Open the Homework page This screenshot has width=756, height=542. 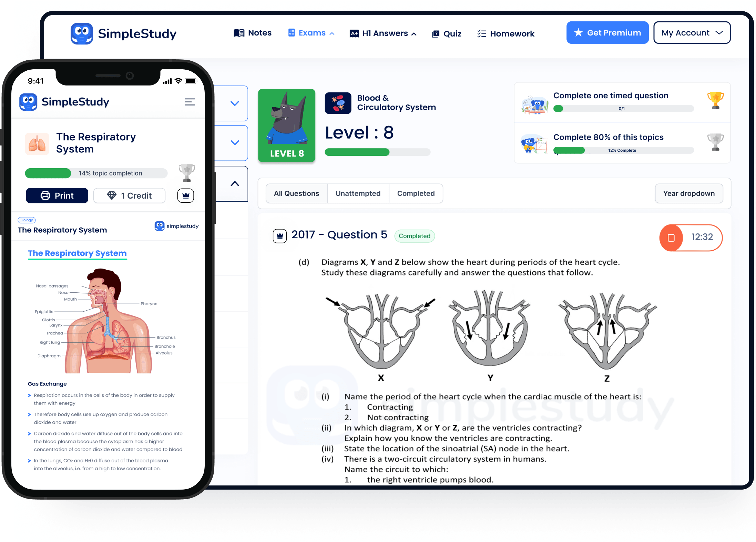pos(506,34)
